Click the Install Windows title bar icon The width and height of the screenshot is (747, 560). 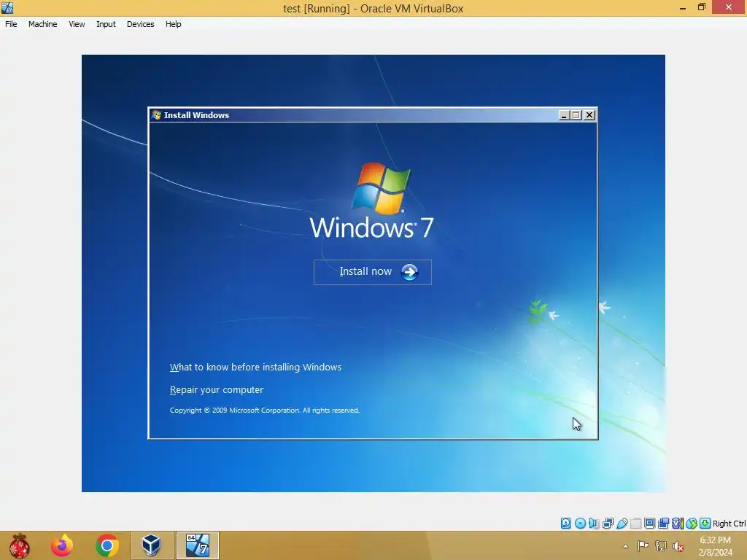point(156,114)
